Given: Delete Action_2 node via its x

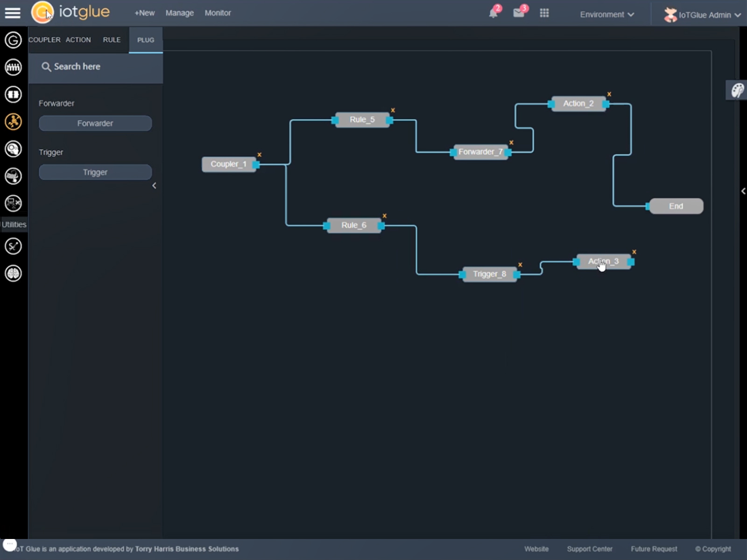Looking at the screenshot, I should pyautogui.click(x=609, y=94).
